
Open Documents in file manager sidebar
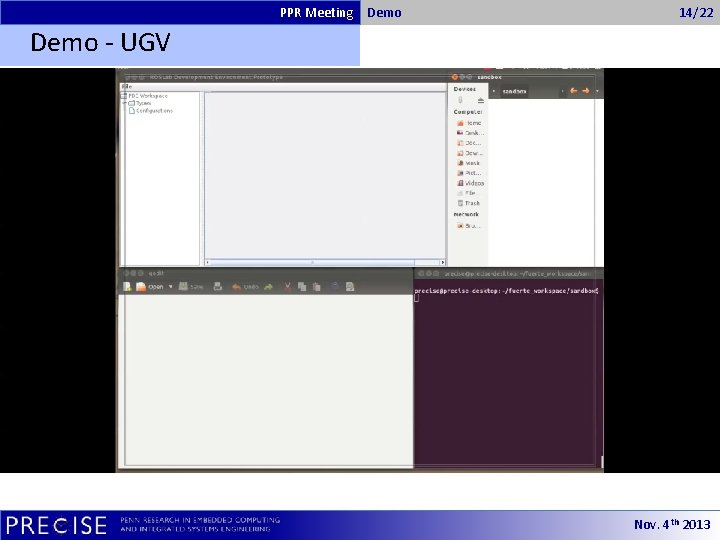click(469, 143)
